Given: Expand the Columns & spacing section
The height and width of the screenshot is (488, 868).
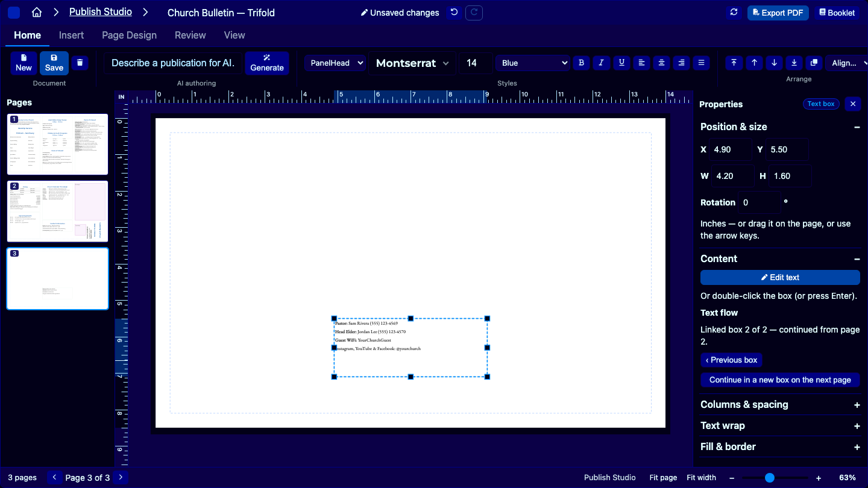Looking at the screenshot, I should point(781,405).
